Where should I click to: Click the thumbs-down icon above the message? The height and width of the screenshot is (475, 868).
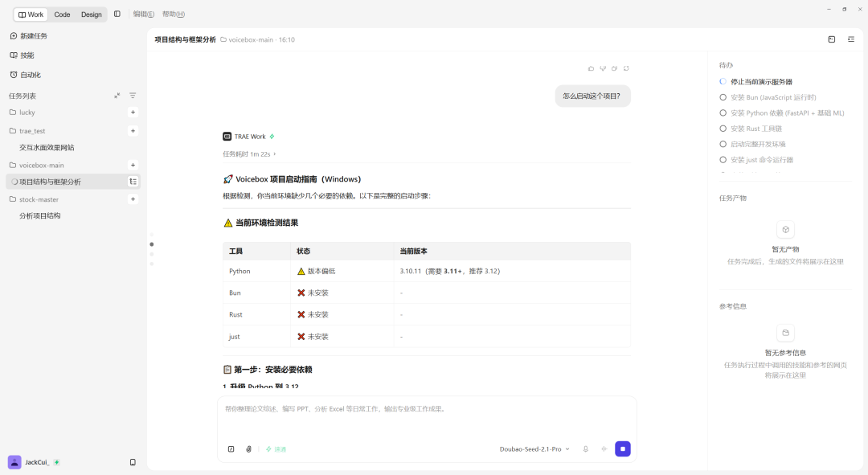(x=603, y=68)
